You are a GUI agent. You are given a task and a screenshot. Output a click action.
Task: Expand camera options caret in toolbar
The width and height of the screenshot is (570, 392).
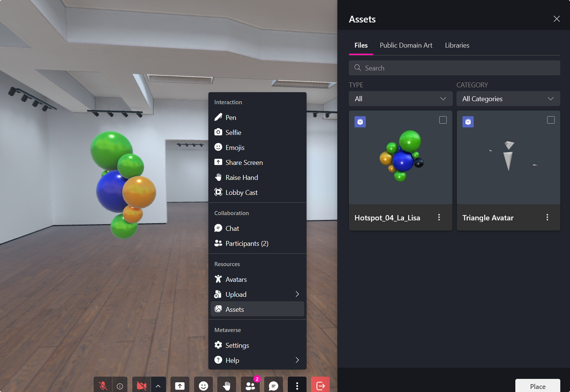(158, 385)
